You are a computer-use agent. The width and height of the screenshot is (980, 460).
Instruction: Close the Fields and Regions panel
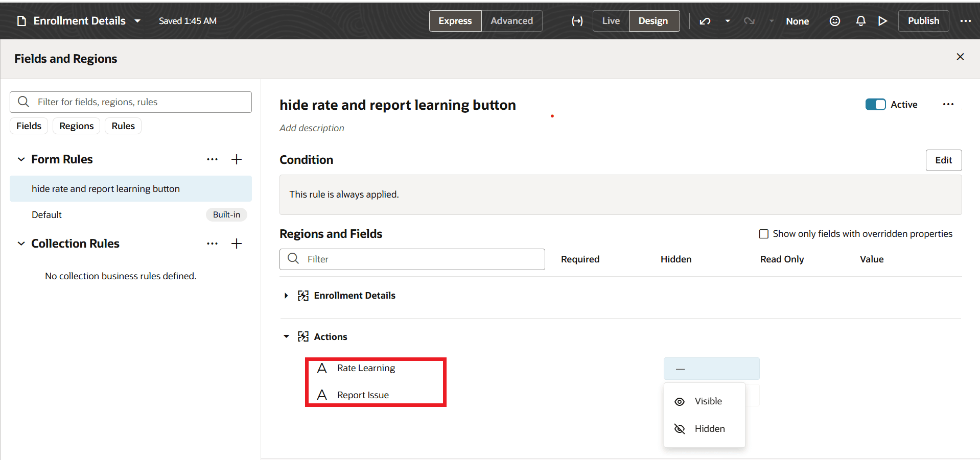(x=960, y=57)
